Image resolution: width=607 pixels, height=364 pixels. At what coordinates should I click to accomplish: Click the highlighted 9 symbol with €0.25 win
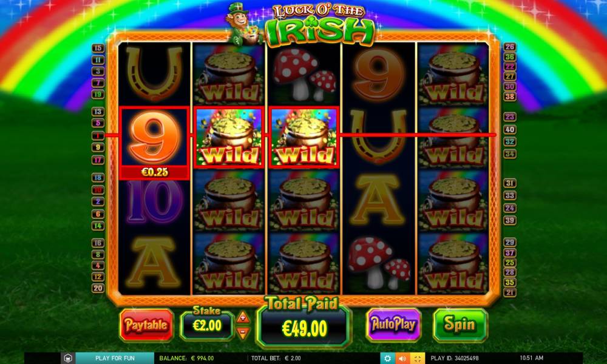(154, 143)
